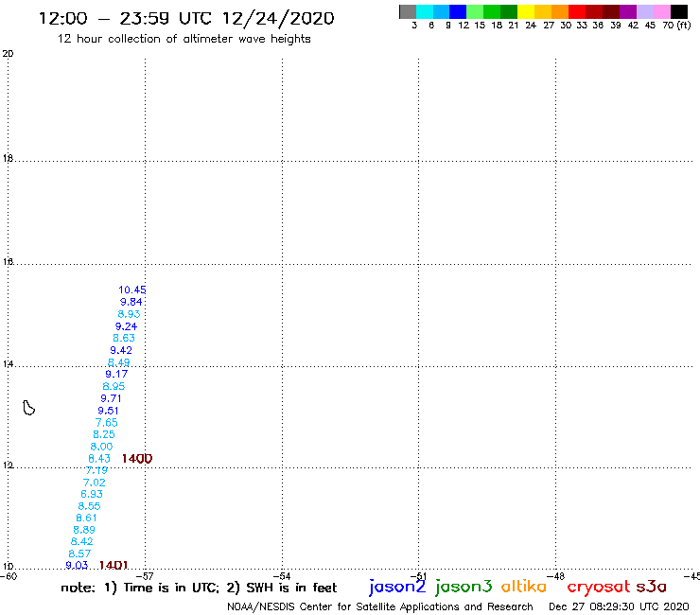The height and width of the screenshot is (615, 700).
Task: Click the purple swatch in the legend
Action: [x=628, y=11]
